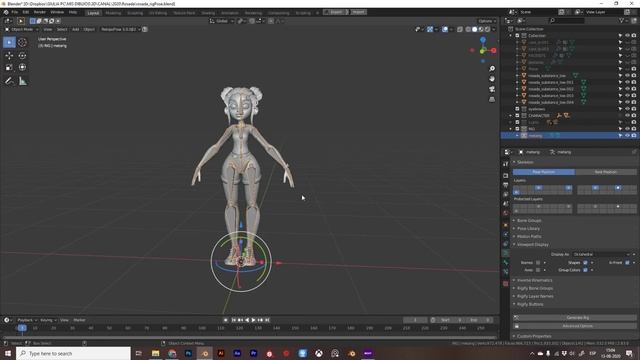Open the Window menu
640x360 pixels.
[57, 12]
